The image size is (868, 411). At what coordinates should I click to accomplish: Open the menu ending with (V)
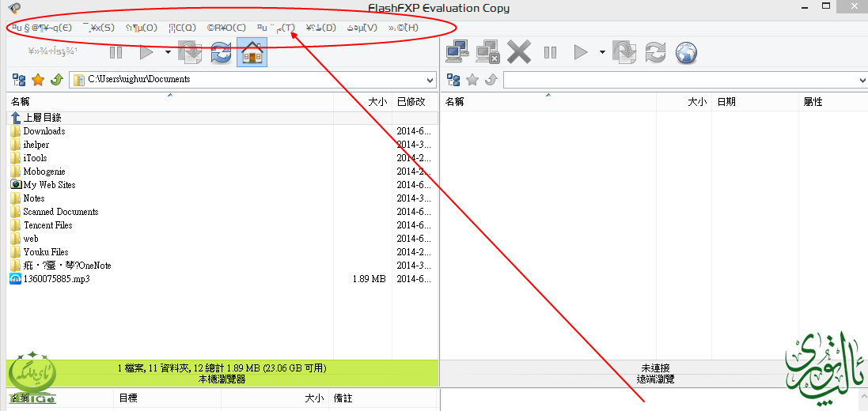362,28
